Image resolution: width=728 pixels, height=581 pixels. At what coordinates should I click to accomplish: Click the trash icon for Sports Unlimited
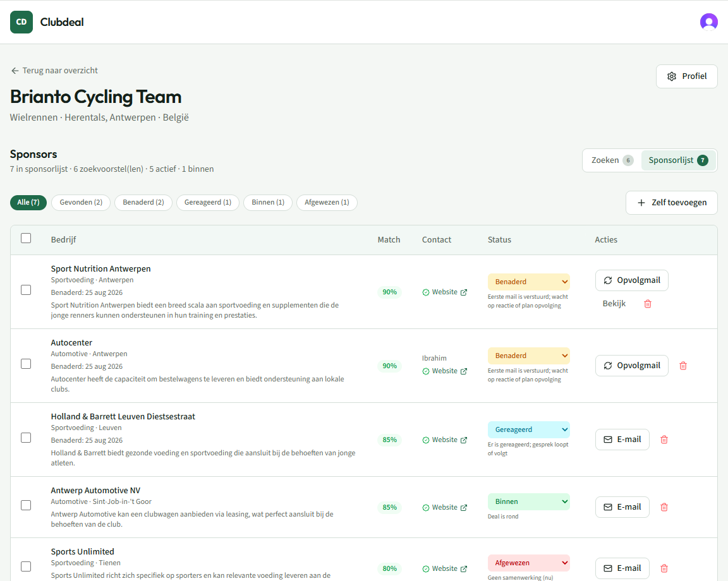(x=664, y=568)
